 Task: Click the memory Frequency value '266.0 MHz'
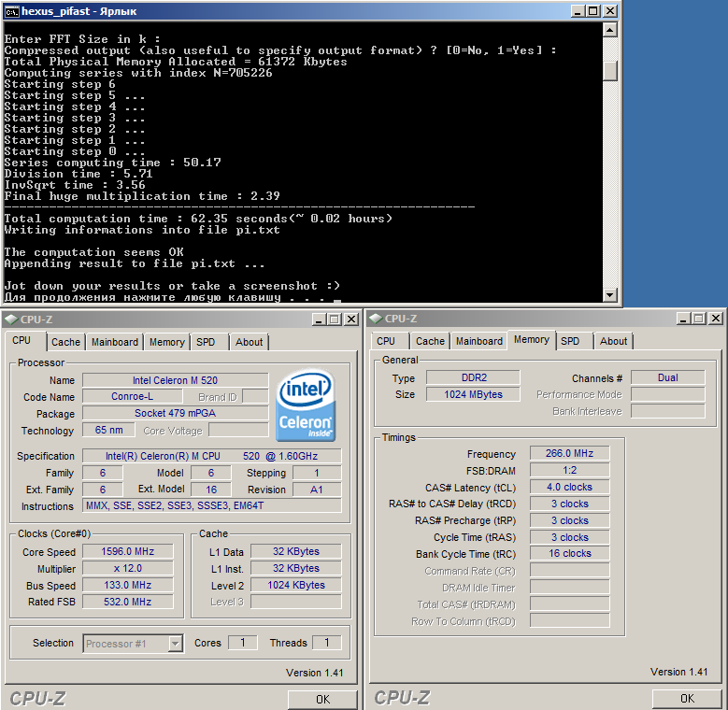coord(570,453)
